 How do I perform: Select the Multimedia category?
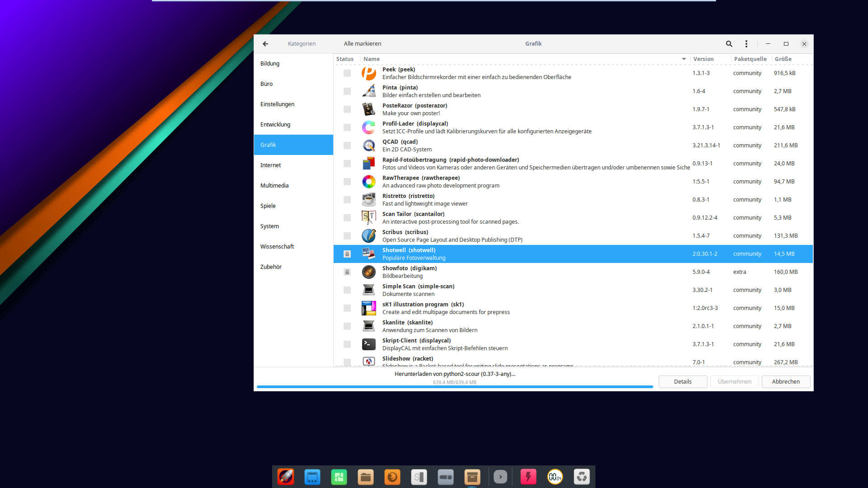pyautogui.click(x=274, y=186)
